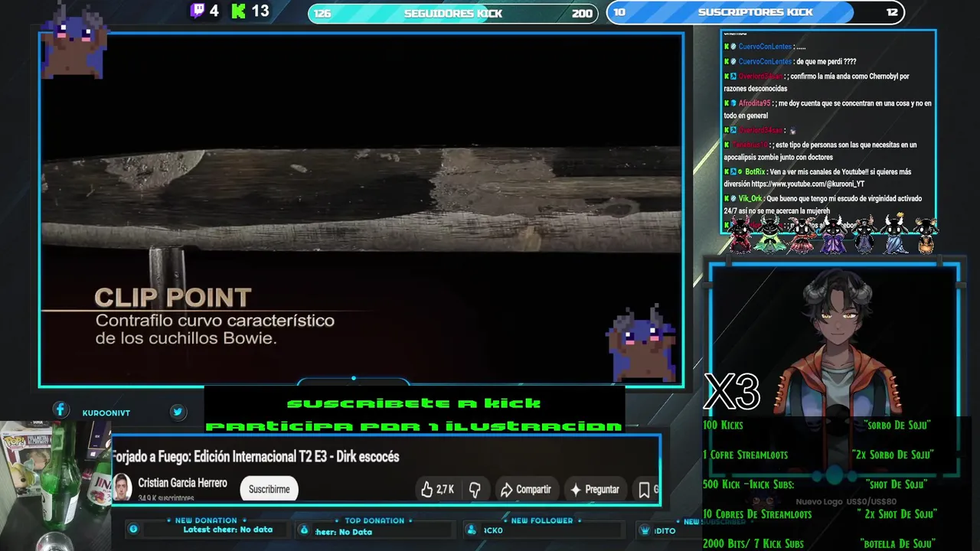Image resolution: width=980 pixels, height=551 pixels.
Task: Click the Tenebrus10 username in chat
Action: 750,145
